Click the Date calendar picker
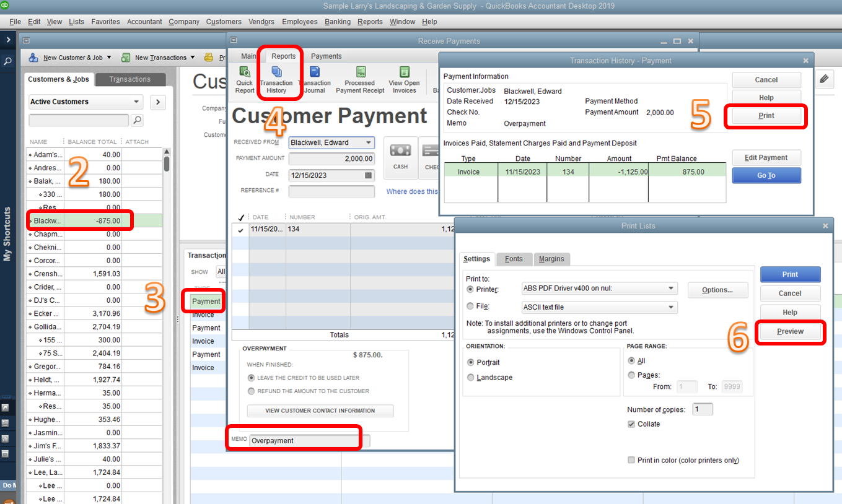The image size is (842, 504). click(369, 175)
